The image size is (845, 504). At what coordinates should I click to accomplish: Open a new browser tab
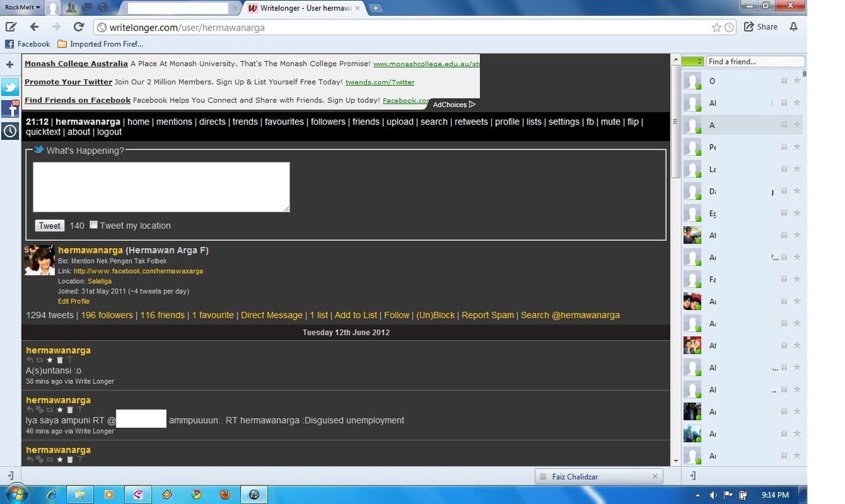point(376,8)
